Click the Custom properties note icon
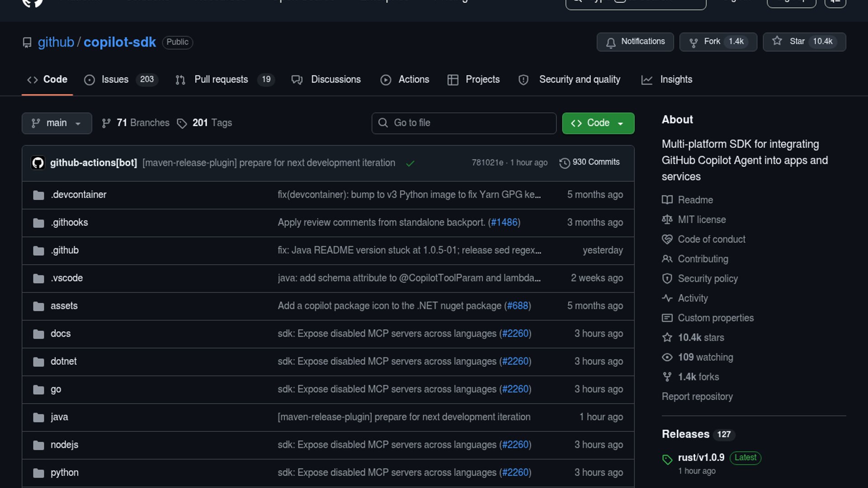 (x=667, y=318)
